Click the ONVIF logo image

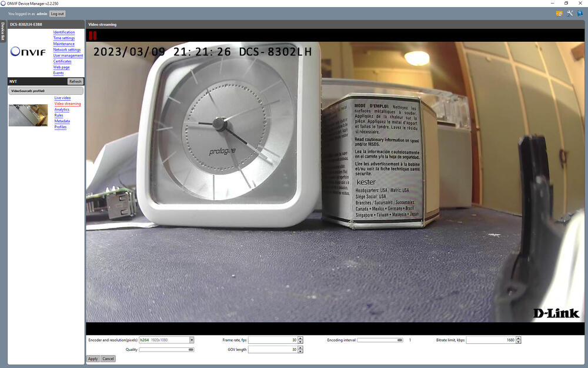29,52
